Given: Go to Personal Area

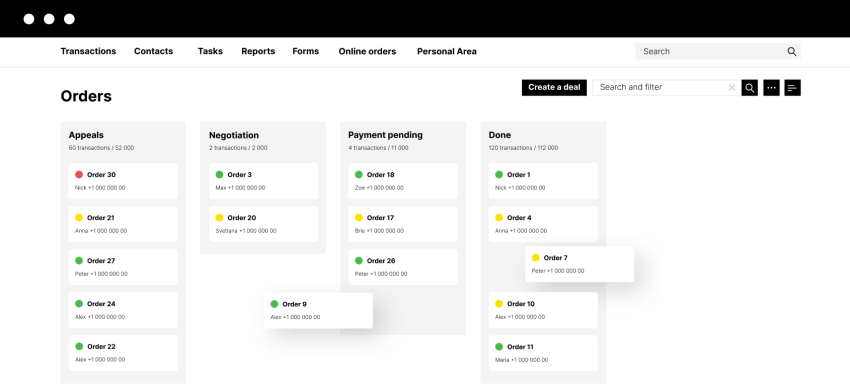Looking at the screenshot, I should tap(447, 52).
